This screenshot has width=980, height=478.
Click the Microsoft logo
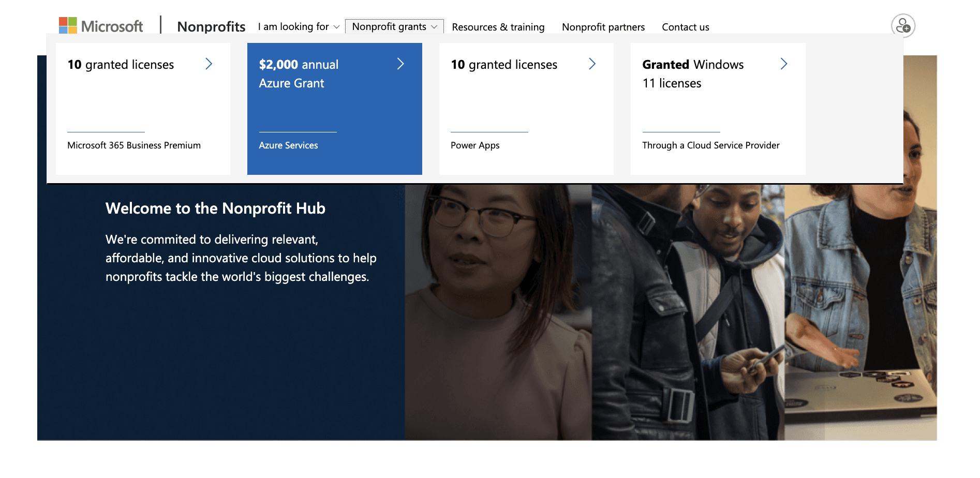[101, 25]
